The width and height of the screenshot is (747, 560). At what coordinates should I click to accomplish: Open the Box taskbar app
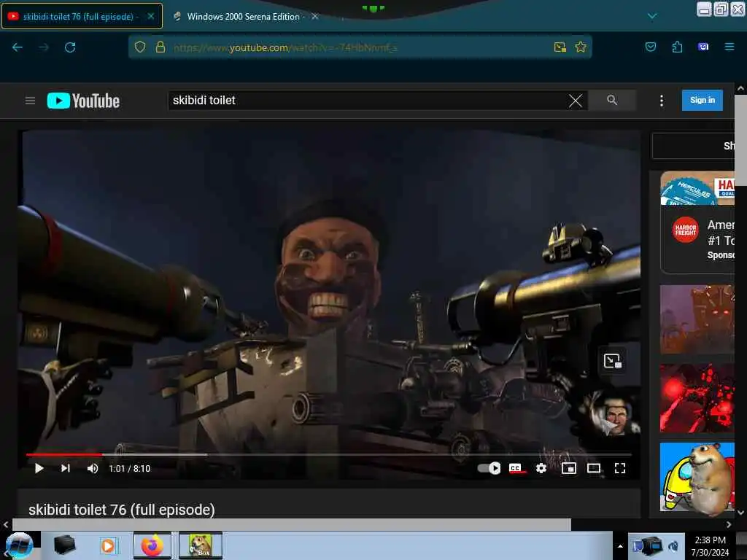[x=201, y=545]
